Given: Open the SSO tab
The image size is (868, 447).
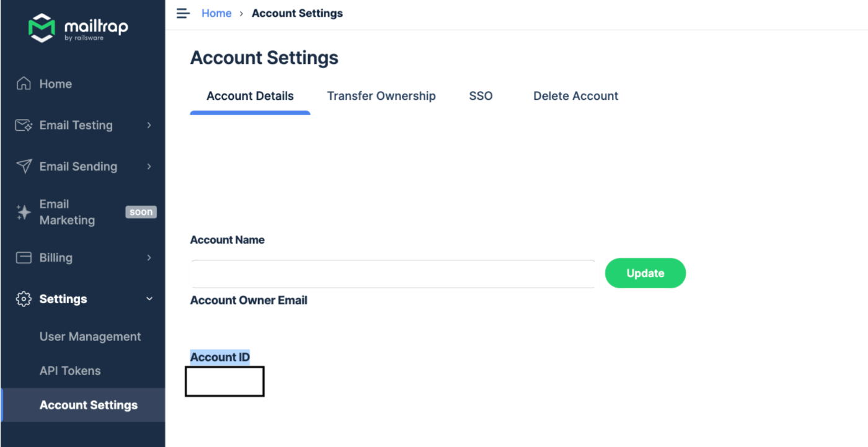Looking at the screenshot, I should coord(480,96).
